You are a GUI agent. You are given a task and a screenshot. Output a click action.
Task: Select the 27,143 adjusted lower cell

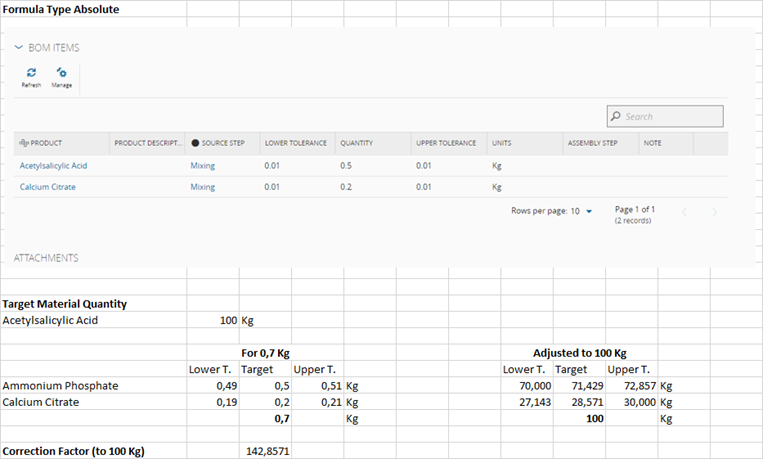pyautogui.click(x=527, y=403)
